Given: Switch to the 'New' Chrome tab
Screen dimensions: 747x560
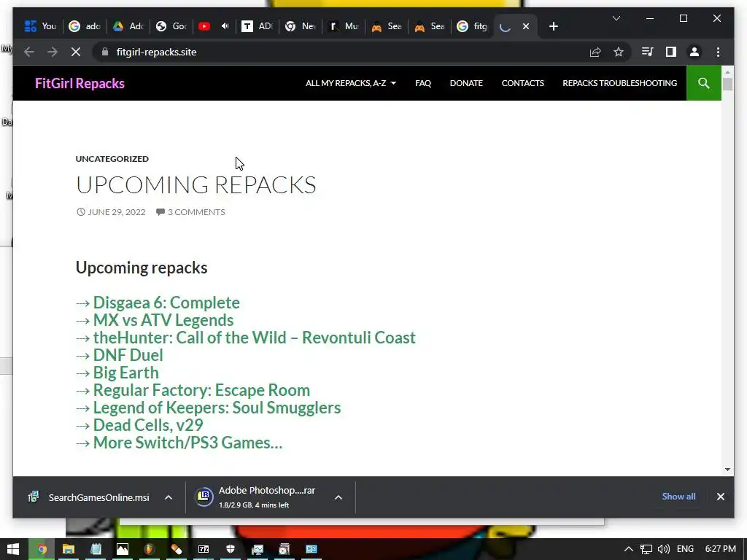Looking at the screenshot, I should (300, 27).
